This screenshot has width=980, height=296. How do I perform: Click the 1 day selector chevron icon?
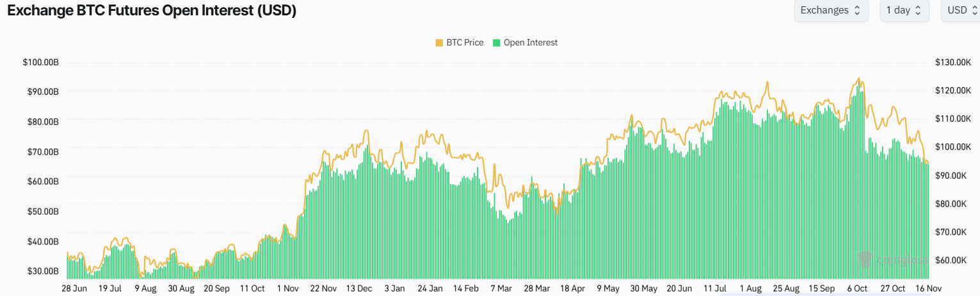tap(919, 10)
